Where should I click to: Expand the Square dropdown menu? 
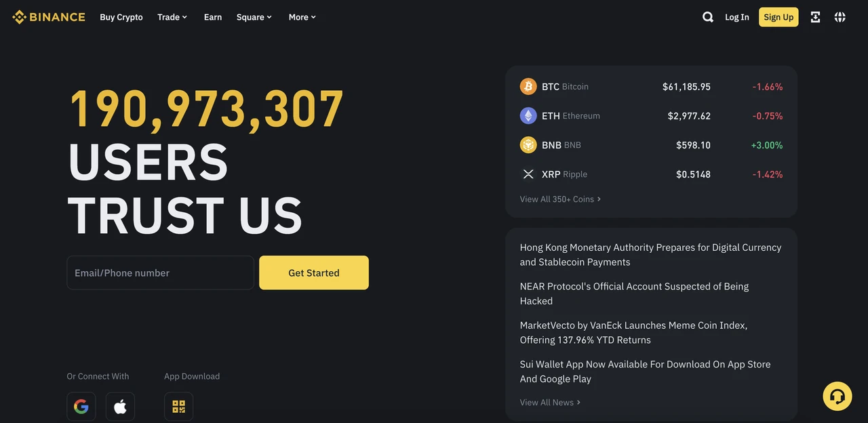click(x=254, y=17)
